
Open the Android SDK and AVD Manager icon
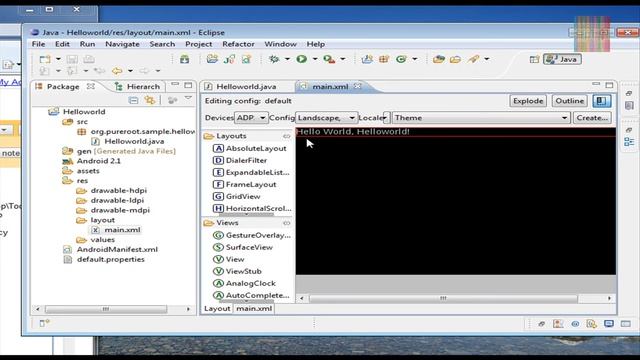tap(184, 59)
